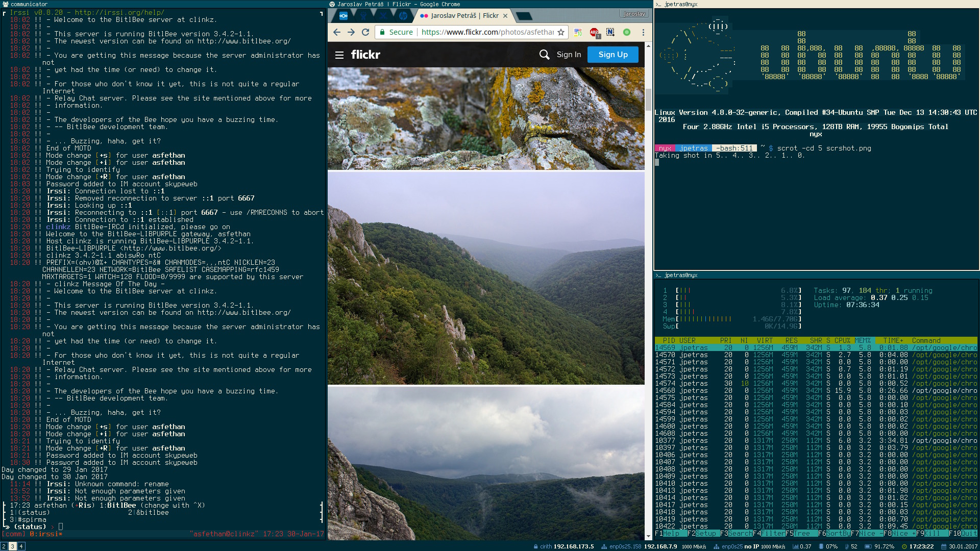Click the battery 91.72% indicator icon
Image resolution: width=980 pixels, height=551 pixels.
click(x=868, y=546)
